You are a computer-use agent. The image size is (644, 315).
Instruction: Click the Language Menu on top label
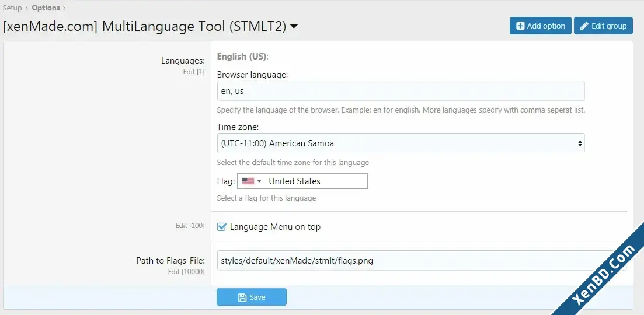click(275, 227)
